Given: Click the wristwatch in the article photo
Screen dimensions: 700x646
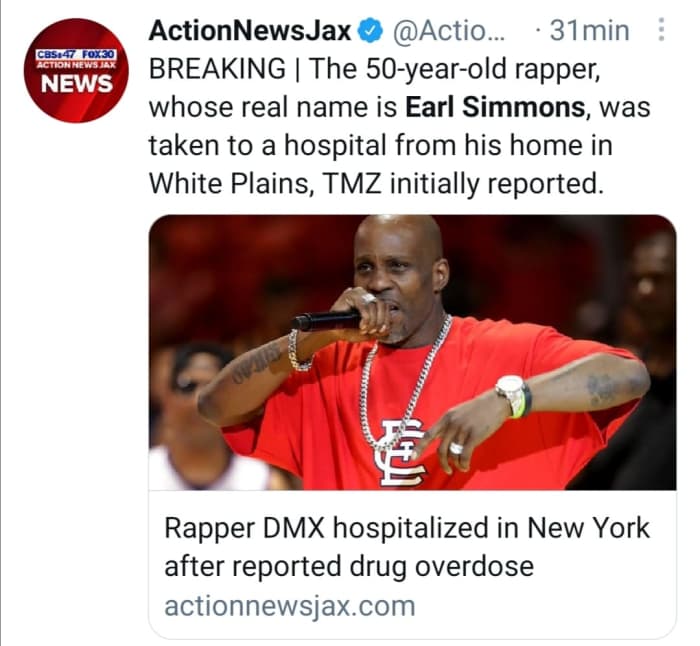Looking at the screenshot, I should pyautogui.click(x=513, y=396).
